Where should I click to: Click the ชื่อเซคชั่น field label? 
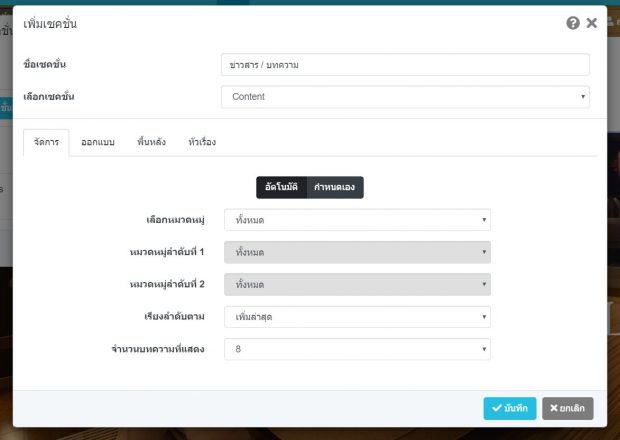pyautogui.click(x=51, y=65)
